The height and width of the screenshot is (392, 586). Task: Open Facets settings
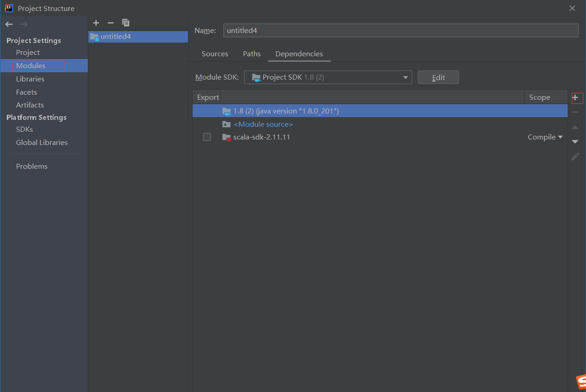coord(27,92)
